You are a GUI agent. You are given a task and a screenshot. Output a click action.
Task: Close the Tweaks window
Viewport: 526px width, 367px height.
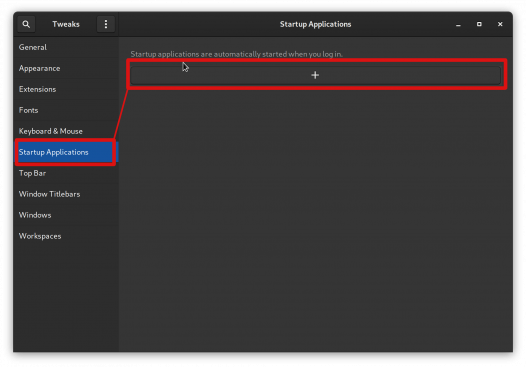(x=500, y=24)
